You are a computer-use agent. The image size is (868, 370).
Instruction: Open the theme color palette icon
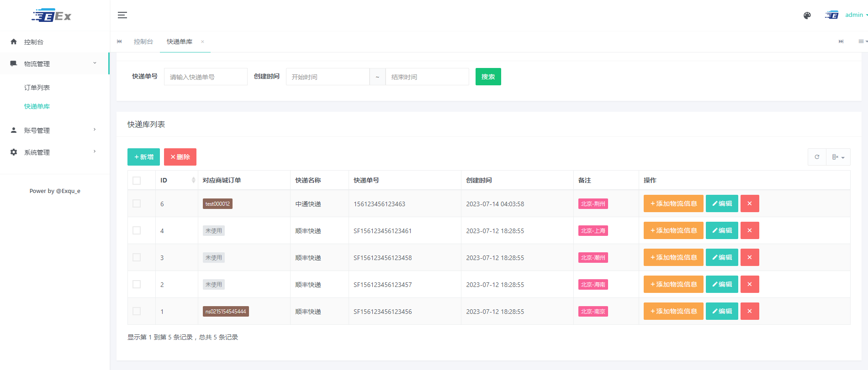[x=807, y=16]
